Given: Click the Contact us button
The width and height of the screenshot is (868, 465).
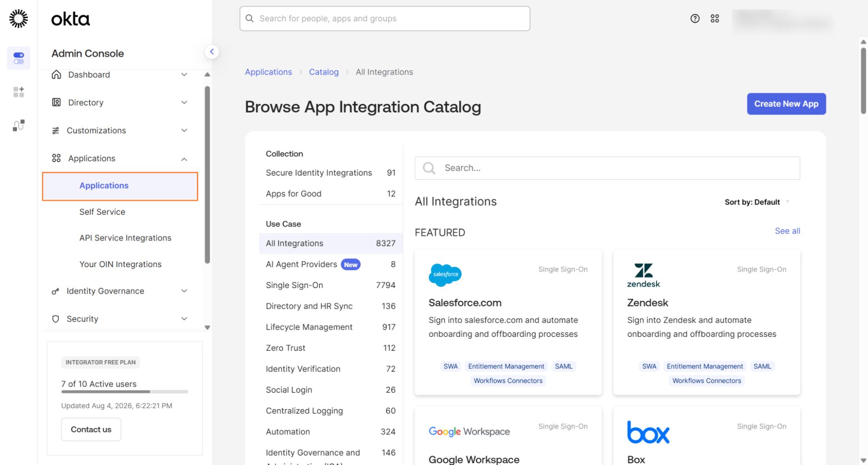Looking at the screenshot, I should [91, 429].
